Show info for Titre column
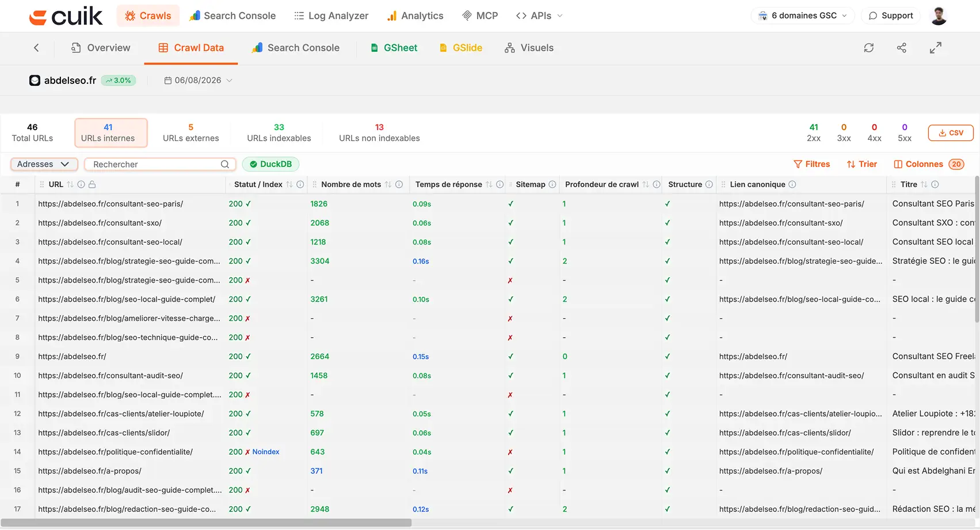980x530 pixels. pos(935,184)
